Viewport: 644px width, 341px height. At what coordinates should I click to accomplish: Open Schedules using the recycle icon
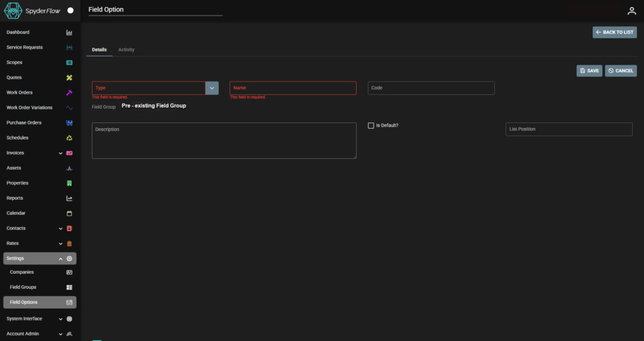(x=69, y=138)
